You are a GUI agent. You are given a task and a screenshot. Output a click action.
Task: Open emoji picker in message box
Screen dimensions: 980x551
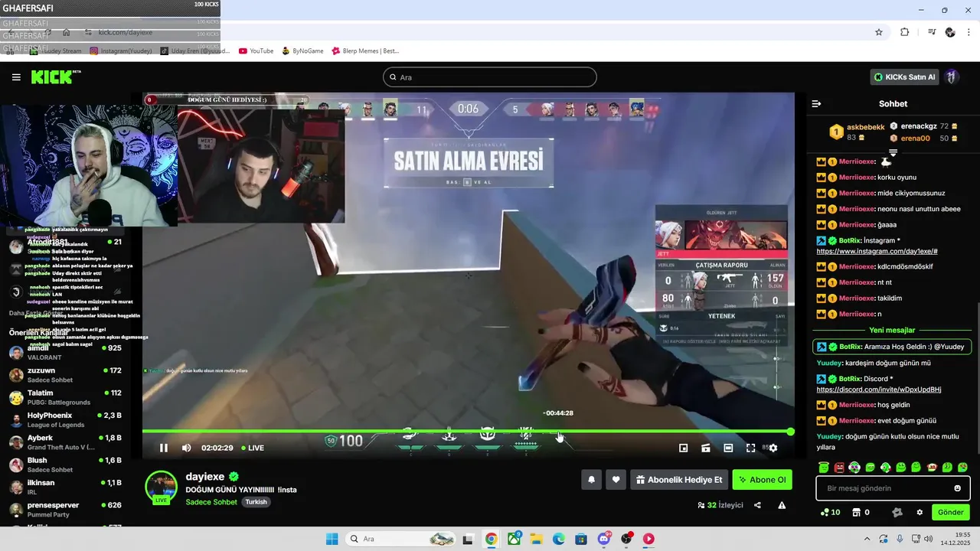point(957,488)
